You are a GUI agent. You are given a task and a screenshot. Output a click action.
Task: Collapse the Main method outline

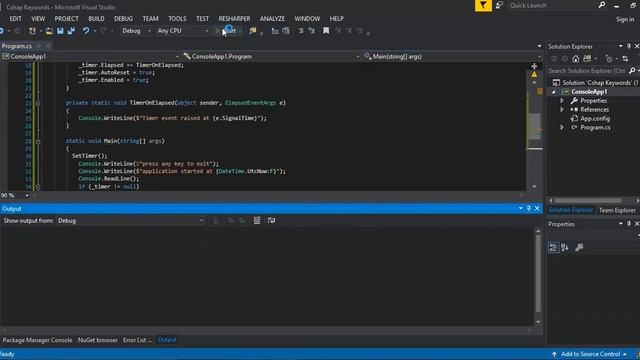point(38,141)
